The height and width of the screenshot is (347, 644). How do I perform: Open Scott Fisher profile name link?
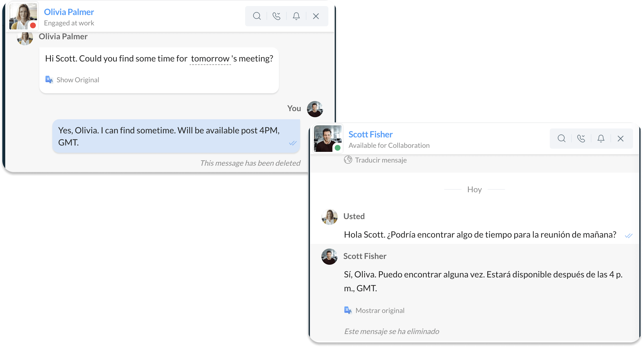tap(370, 135)
